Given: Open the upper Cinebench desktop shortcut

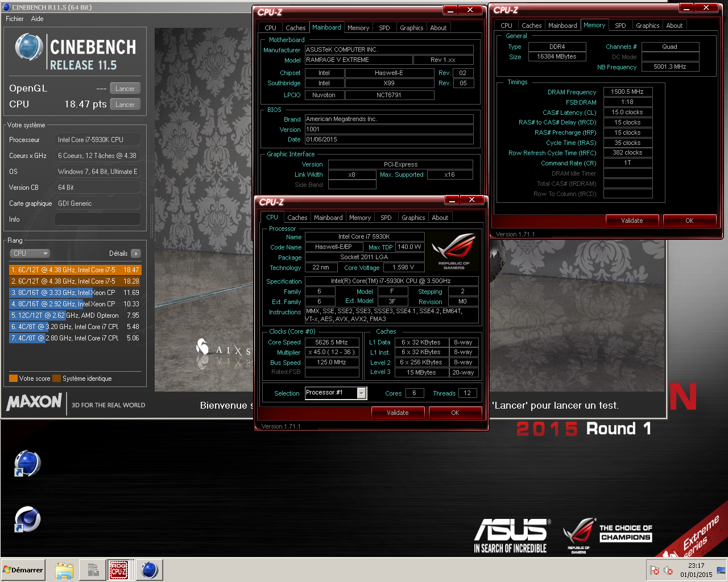Looking at the screenshot, I should (x=27, y=463).
